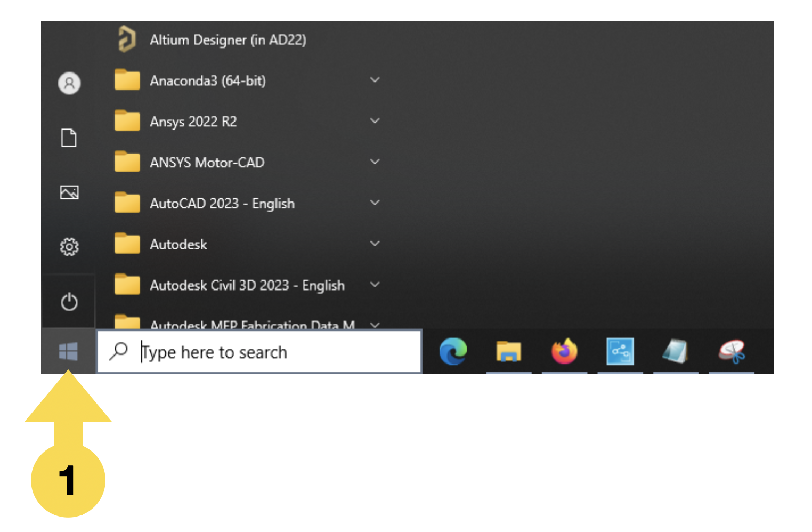Click the Anaconda3 folder icon
812x532 pixels.
(127, 80)
